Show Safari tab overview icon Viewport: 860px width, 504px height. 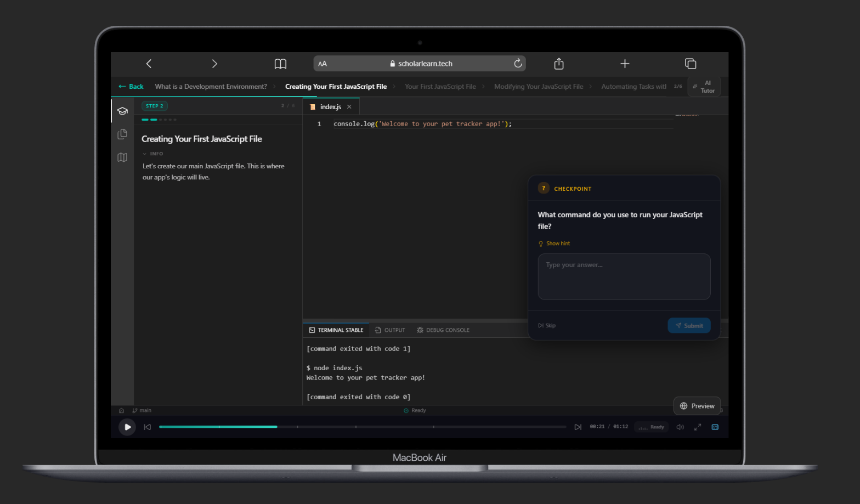(691, 64)
